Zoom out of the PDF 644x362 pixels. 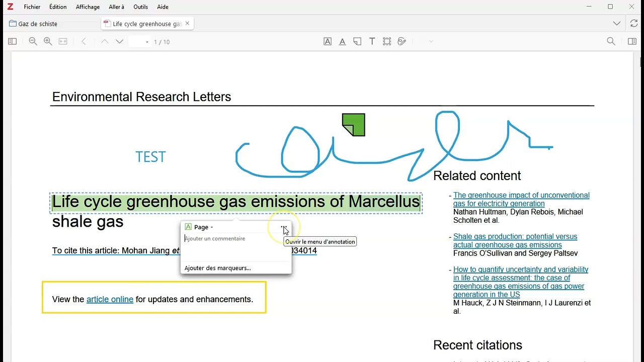pyautogui.click(x=33, y=42)
